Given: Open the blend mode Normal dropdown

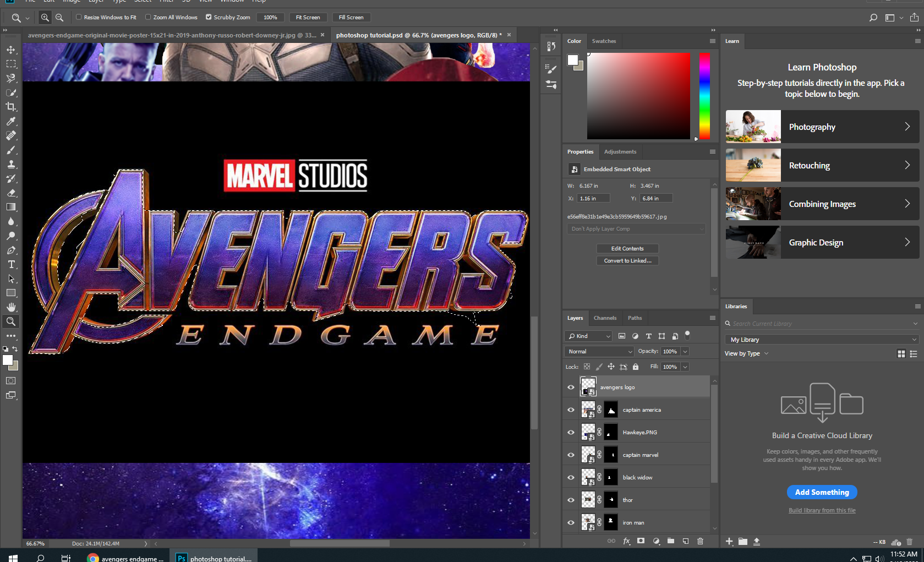Looking at the screenshot, I should 600,351.
